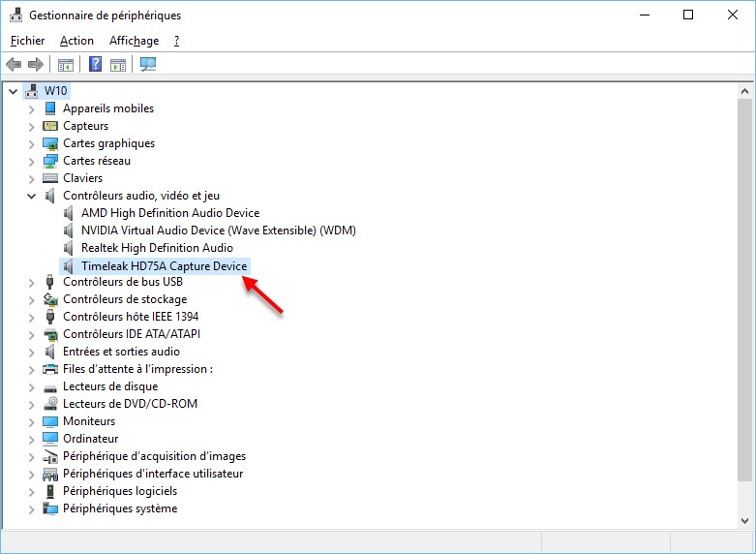Click the vertical scrollbar down arrow
756x554 pixels.
coord(745,520)
